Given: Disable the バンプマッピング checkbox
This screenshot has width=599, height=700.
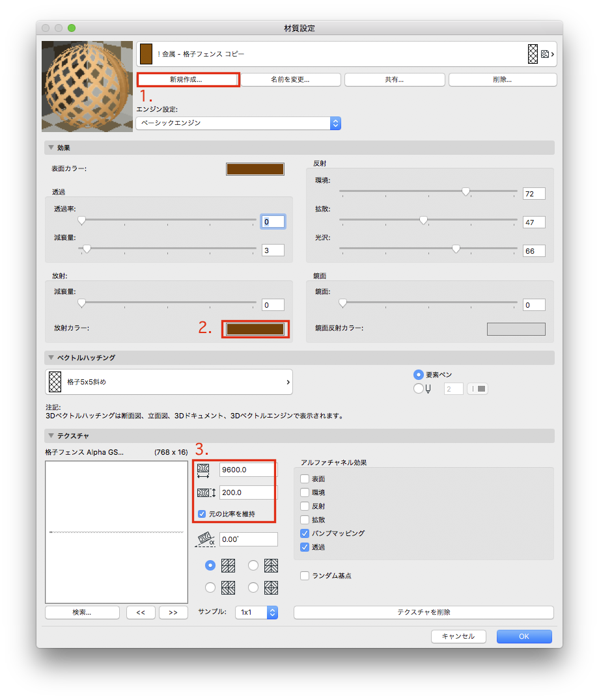Looking at the screenshot, I should [305, 533].
